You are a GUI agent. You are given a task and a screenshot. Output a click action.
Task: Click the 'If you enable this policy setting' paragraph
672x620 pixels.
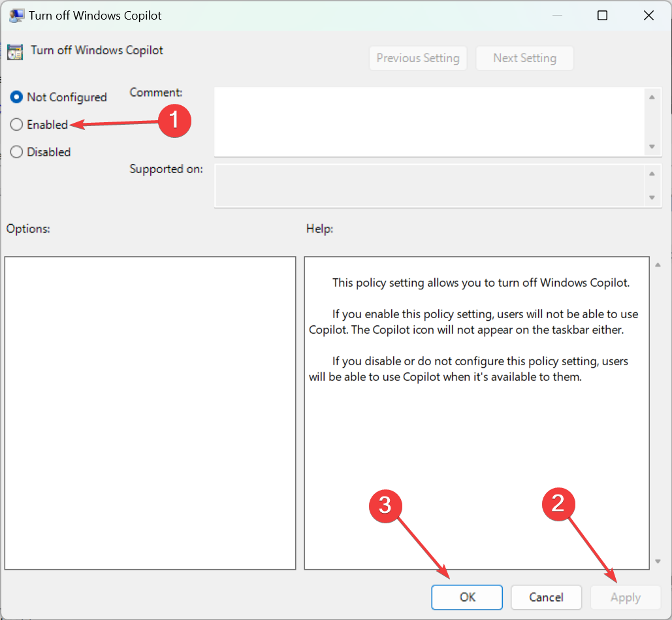click(x=473, y=322)
